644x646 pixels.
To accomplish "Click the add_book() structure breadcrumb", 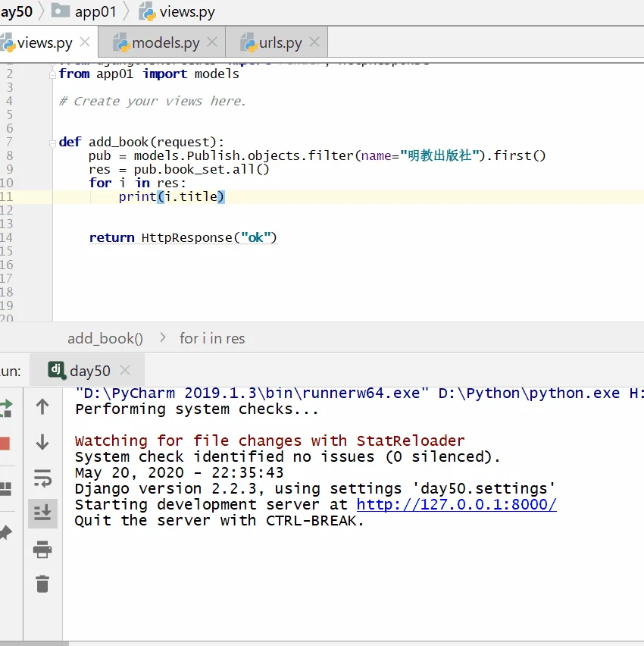I will pos(105,338).
